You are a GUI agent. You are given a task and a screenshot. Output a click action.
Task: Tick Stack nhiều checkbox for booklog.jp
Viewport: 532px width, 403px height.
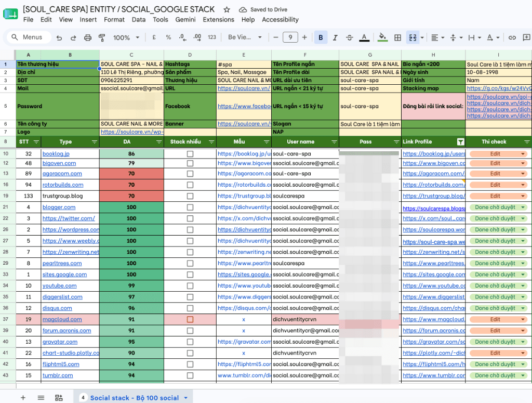[190, 154]
